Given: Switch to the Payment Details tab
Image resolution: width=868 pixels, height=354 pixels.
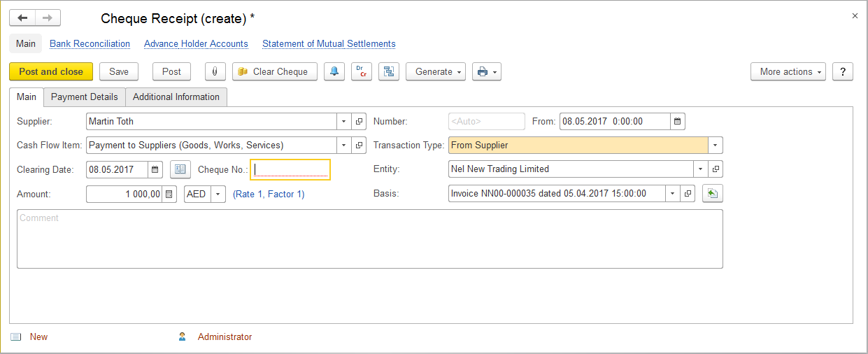Looking at the screenshot, I should [85, 97].
